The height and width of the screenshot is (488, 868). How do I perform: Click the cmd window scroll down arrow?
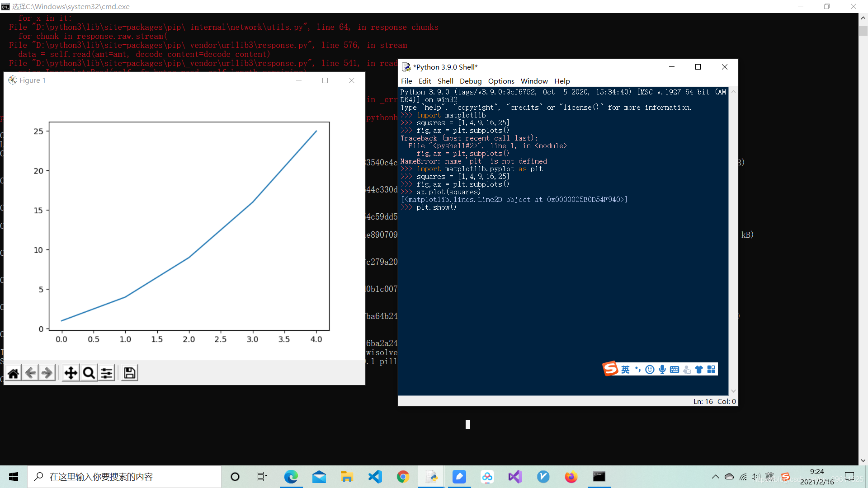[x=863, y=461]
